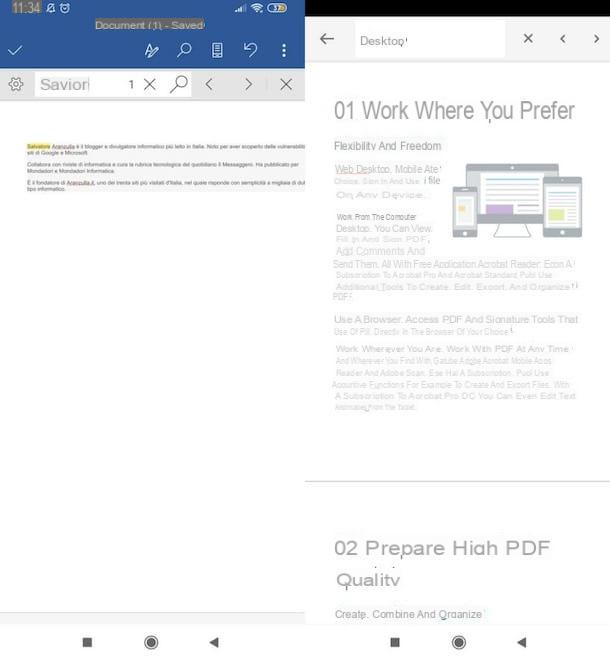Tap the Wi-Fi status icon
610x657 pixels.
(257, 8)
